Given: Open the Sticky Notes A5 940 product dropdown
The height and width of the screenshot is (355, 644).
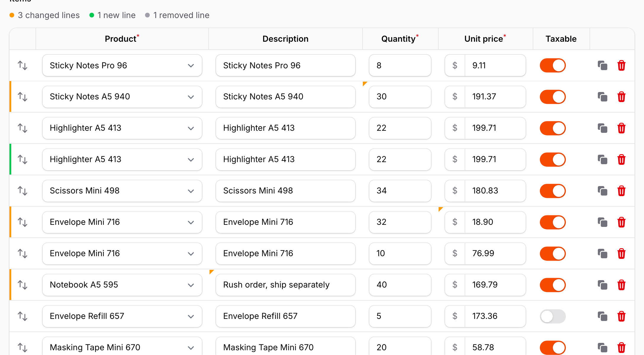Looking at the screenshot, I should click(x=122, y=97).
